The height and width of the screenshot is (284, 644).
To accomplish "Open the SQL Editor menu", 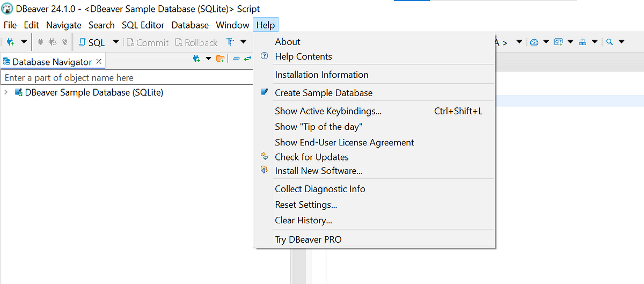I will (143, 25).
